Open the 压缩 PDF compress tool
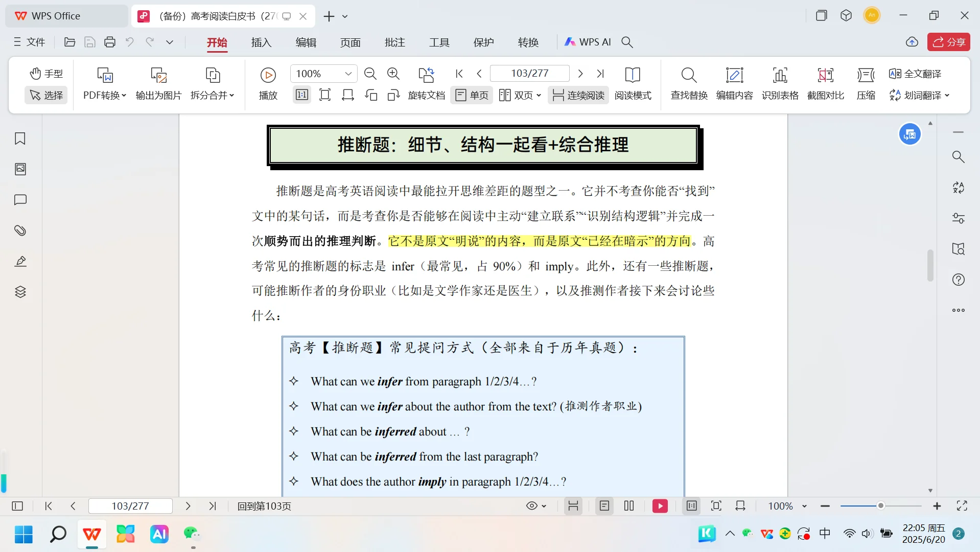This screenshot has height=552, width=980. point(866,83)
